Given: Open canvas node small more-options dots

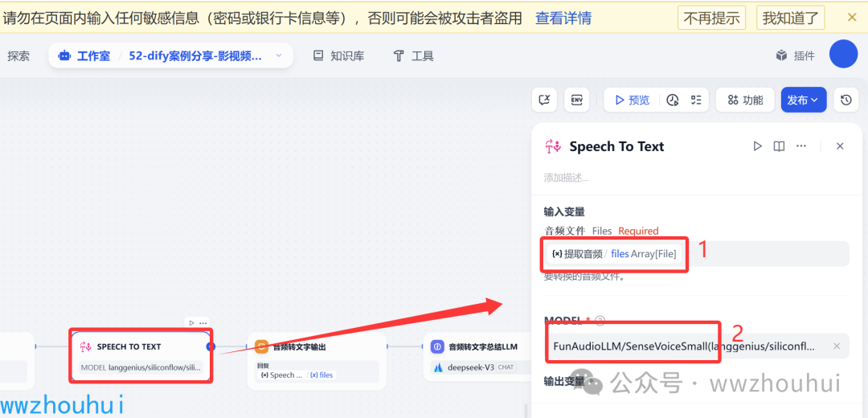Looking at the screenshot, I should tap(203, 323).
